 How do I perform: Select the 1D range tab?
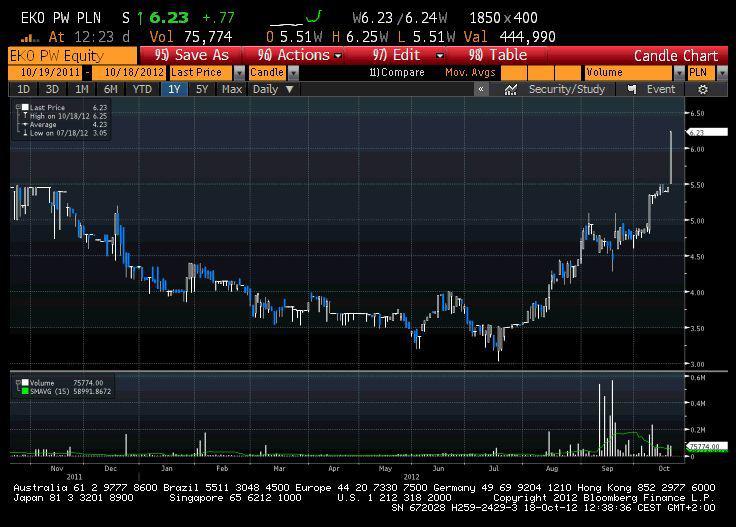[x=23, y=89]
